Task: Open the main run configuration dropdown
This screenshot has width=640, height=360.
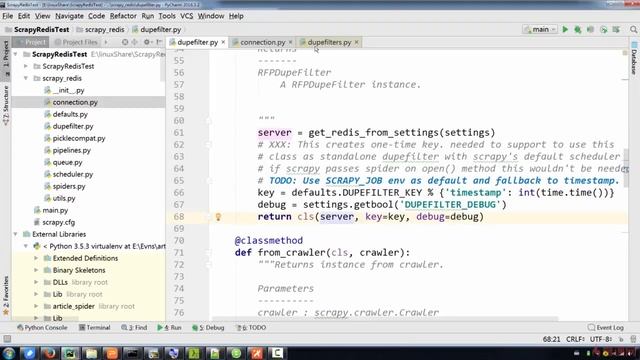Action: click(x=540, y=29)
